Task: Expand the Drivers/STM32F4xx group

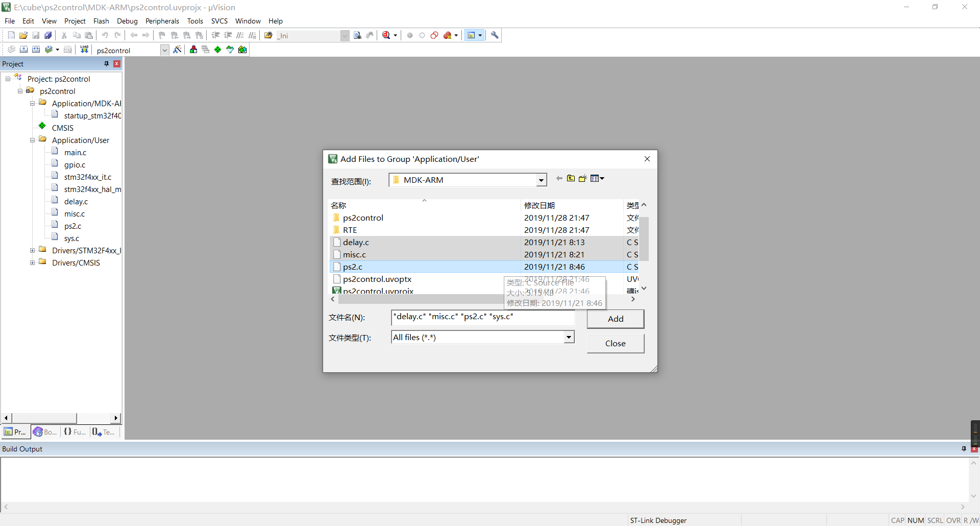Action: 32,250
